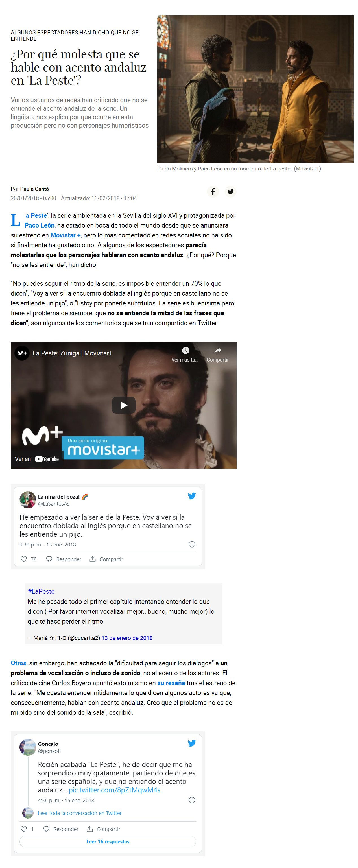The image size is (358, 868).
Task: Open the 13 de enero de 2018 tweet link
Action: click(x=127, y=638)
